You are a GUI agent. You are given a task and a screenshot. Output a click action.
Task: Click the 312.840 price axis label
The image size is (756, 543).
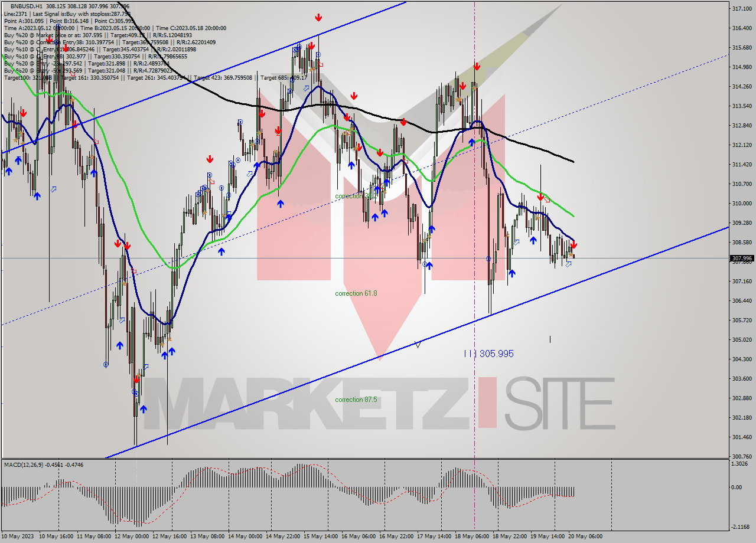[741, 126]
